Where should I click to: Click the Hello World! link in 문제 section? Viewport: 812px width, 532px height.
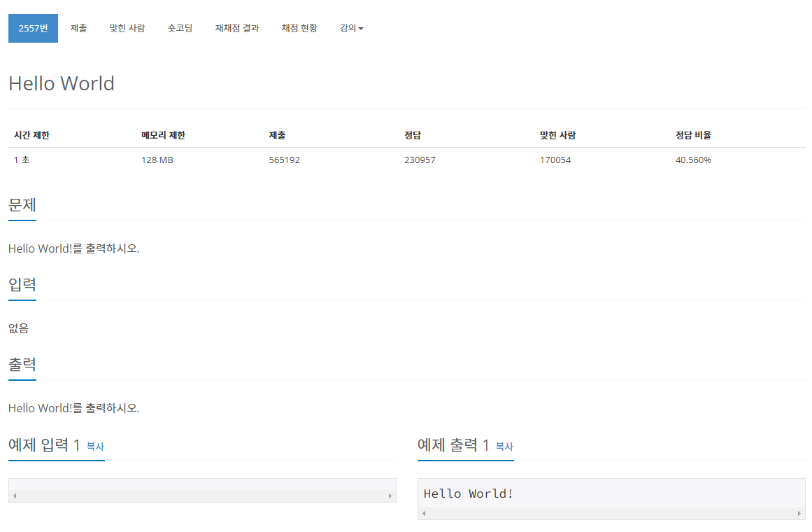tap(39, 248)
